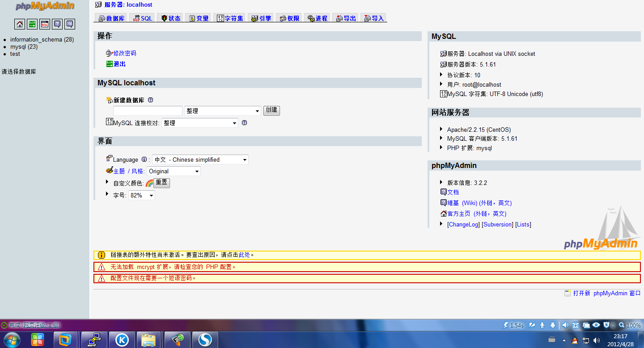
Task: Click the 退出 exit icon under 操作
Action: click(x=109, y=64)
